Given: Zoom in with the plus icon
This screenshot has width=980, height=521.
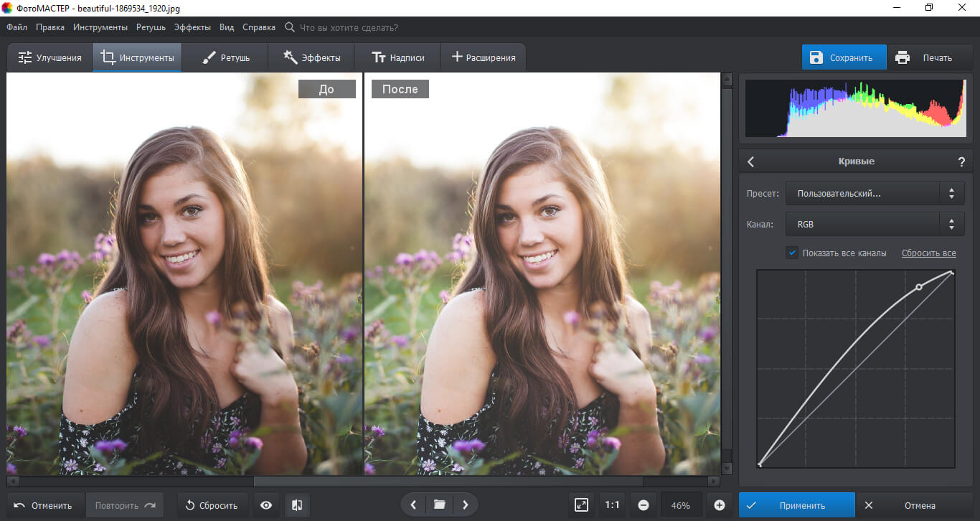Looking at the screenshot, I should click(x=720, y=505).
